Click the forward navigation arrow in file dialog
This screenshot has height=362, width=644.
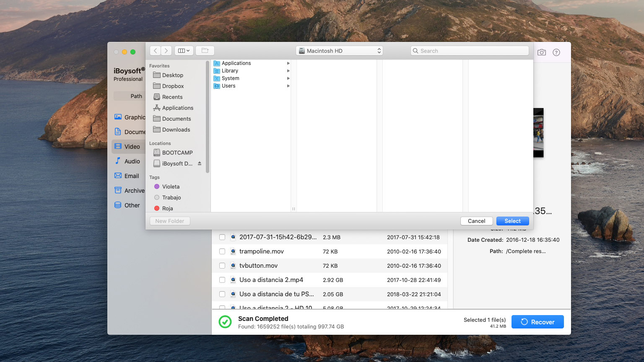click(x=166, y=51)
